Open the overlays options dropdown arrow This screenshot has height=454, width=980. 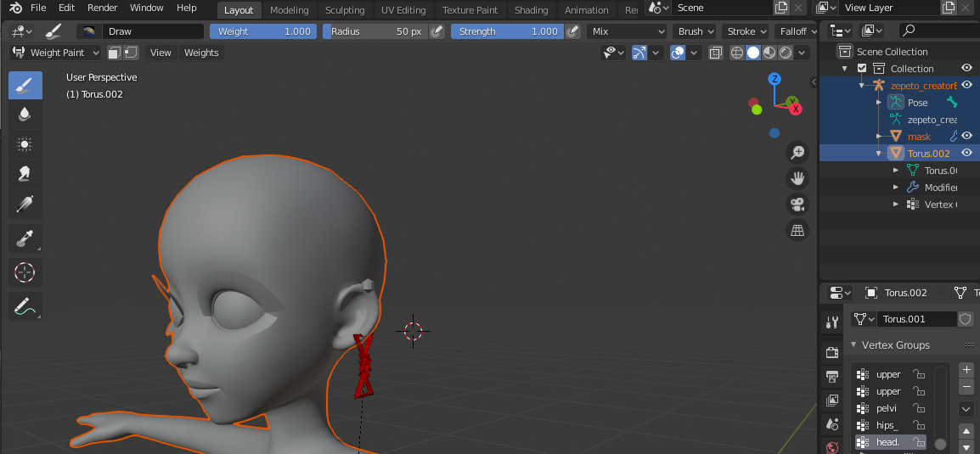694,53
